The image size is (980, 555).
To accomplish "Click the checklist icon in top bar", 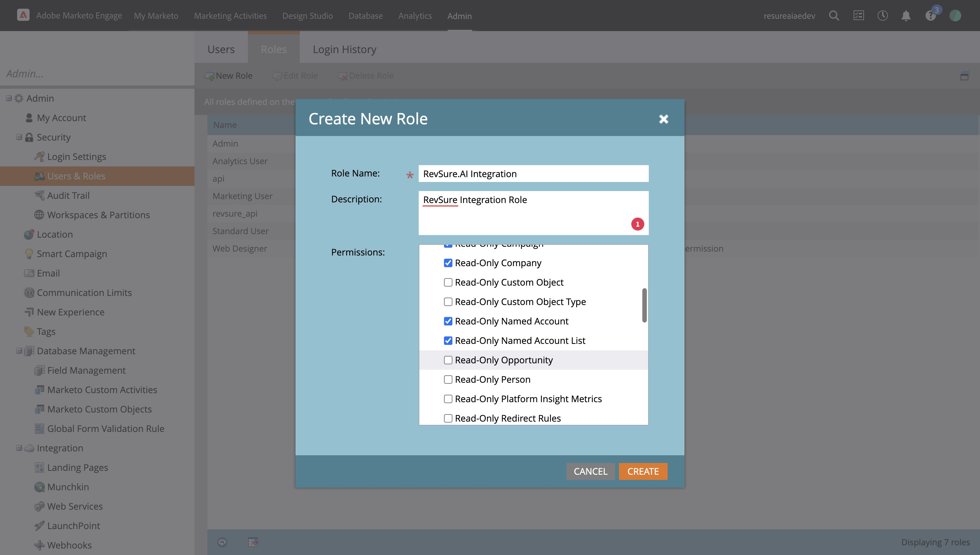I will tap(858, 16).
